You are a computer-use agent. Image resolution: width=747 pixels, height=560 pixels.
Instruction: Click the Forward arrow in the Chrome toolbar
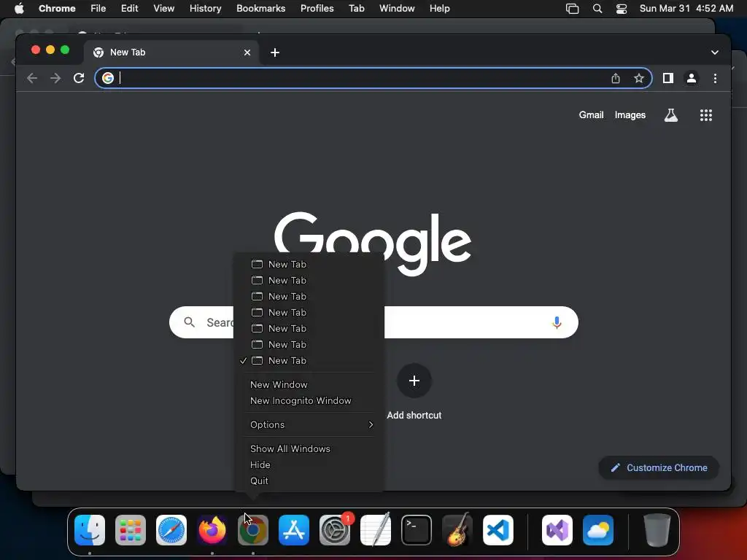click(55, 78)
